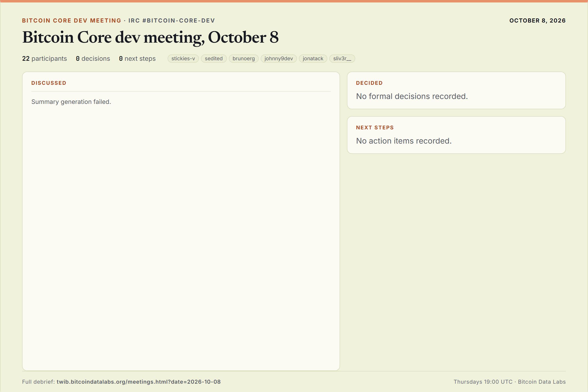The width and height of the screenshot is (588, 392).
Task: Click the '0 next steps' count
Action: point(137,59)
